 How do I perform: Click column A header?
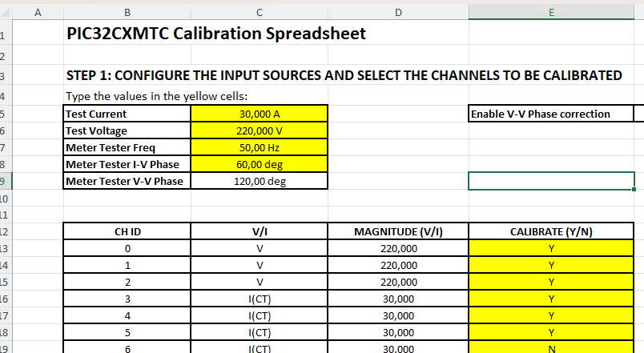click(38, 11)
